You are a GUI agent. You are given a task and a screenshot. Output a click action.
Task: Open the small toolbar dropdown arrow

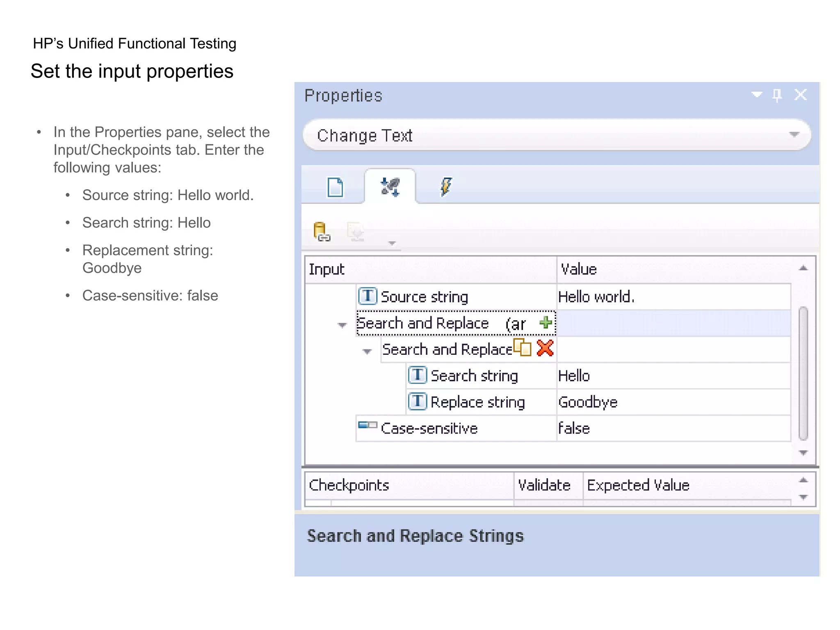coord(392,243)
